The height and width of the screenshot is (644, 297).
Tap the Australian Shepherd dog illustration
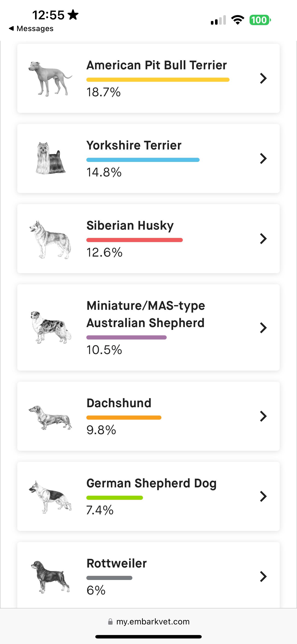(51, 327)
